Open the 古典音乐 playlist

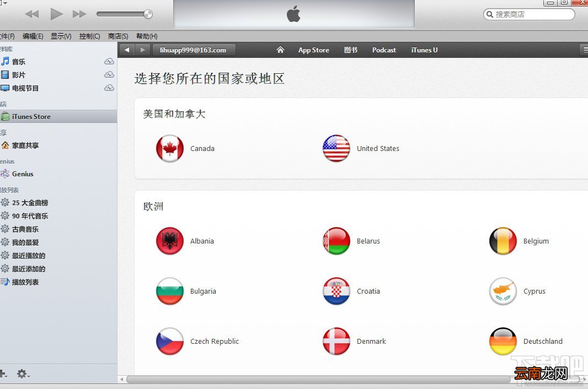(x=25, y=229)
